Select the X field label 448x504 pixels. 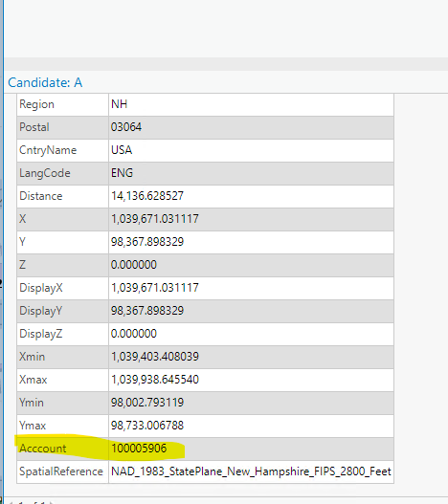pos(23,219)
